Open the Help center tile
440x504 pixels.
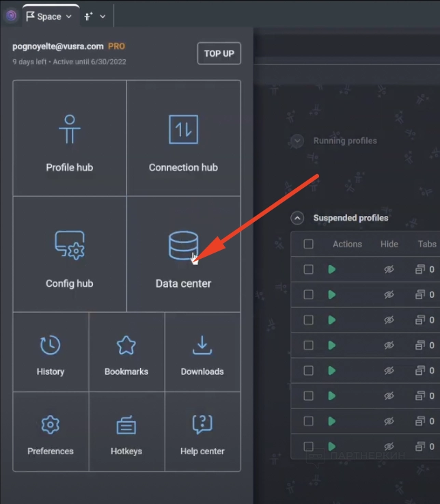[202, 432]
